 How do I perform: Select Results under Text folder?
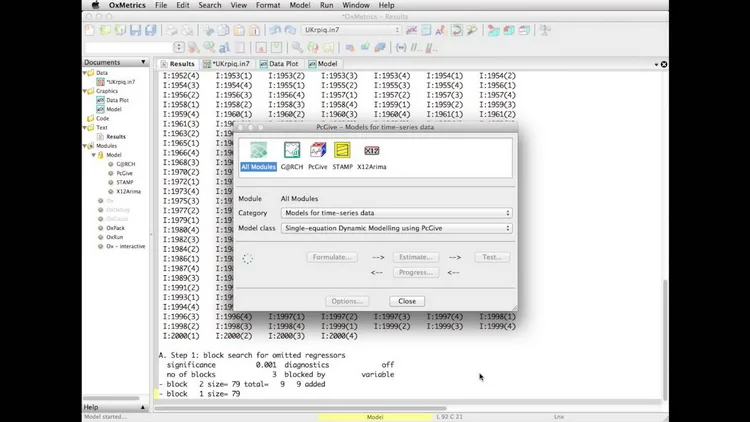(x=116, y=137)
